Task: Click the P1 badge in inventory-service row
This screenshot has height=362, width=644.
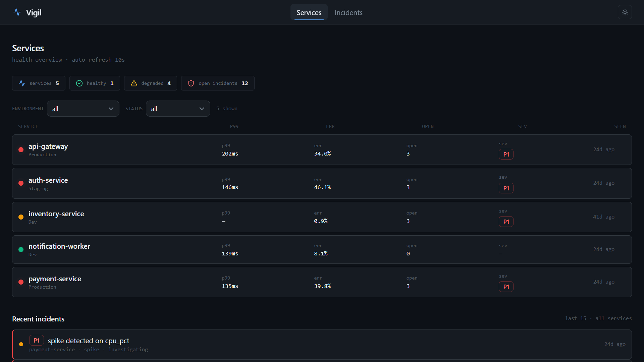Action: click(506, 222)
